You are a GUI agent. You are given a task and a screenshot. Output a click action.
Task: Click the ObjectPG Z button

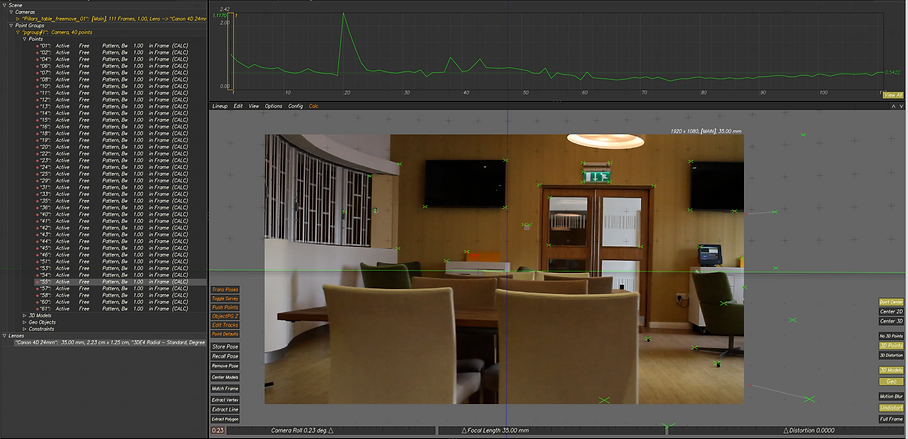225,316
